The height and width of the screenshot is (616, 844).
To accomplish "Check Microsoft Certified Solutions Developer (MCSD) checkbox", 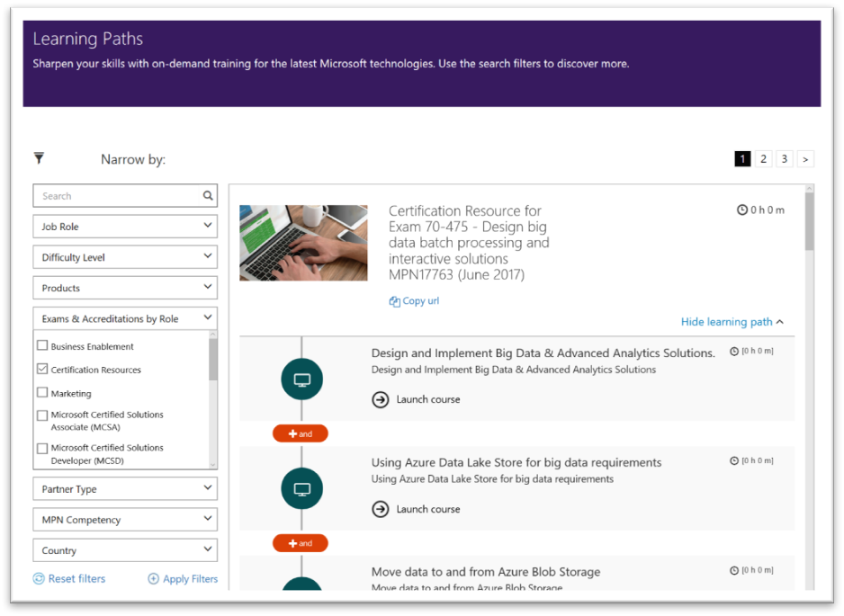I will pos(42,448).
